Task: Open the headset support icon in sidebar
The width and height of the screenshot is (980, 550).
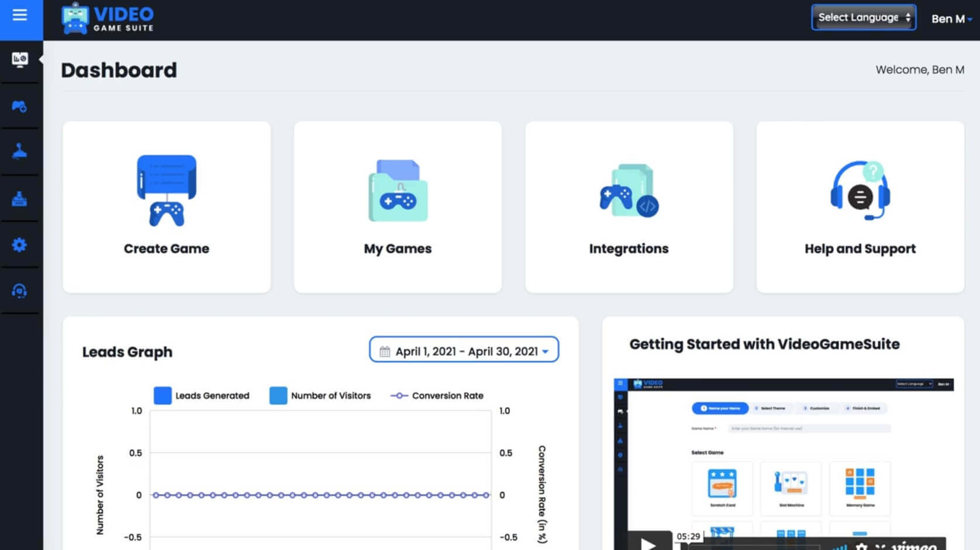Action: (19, 291)
